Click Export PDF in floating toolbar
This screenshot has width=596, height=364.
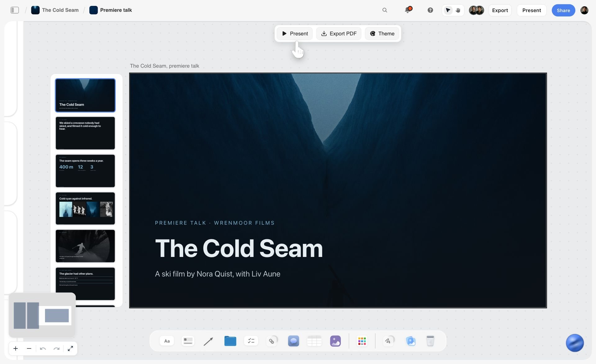click(x=339, y=34)
